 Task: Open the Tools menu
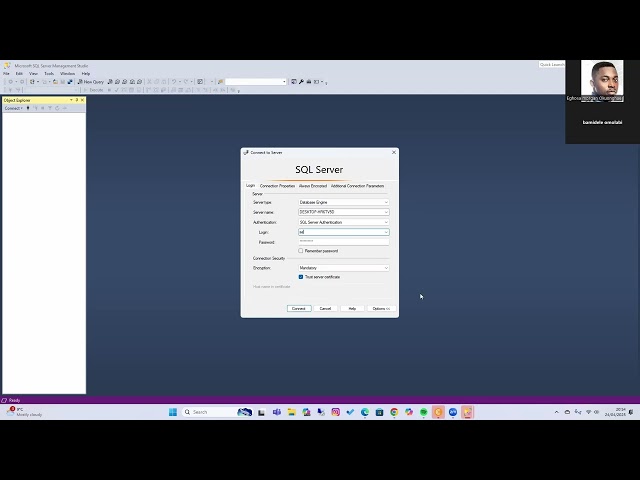[49, 73]
